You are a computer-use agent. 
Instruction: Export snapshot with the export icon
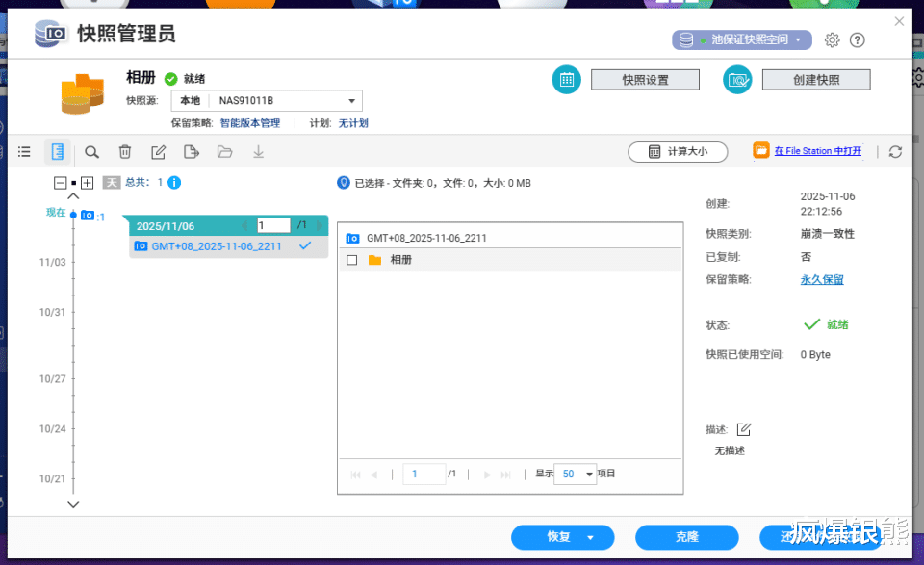pos(192,152)
